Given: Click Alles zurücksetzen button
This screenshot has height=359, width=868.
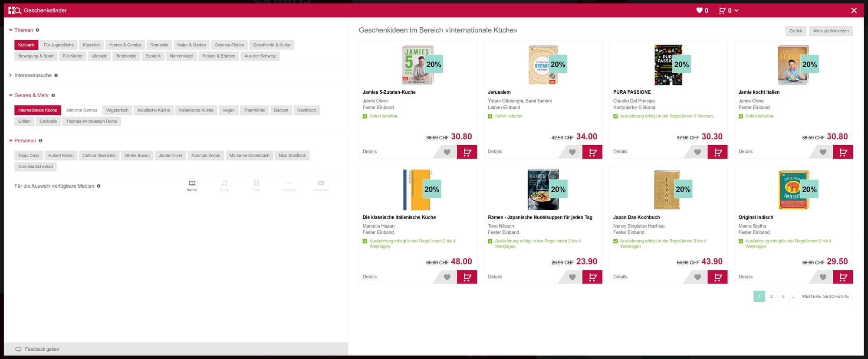Looking at the screenshot, I should [831, 31].
